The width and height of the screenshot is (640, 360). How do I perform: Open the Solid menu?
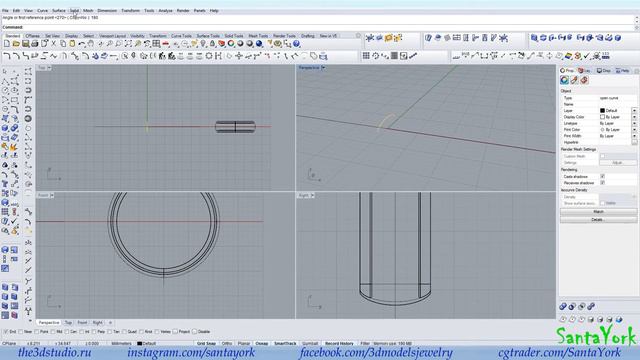pyautogui.click(x=74, y=11)
